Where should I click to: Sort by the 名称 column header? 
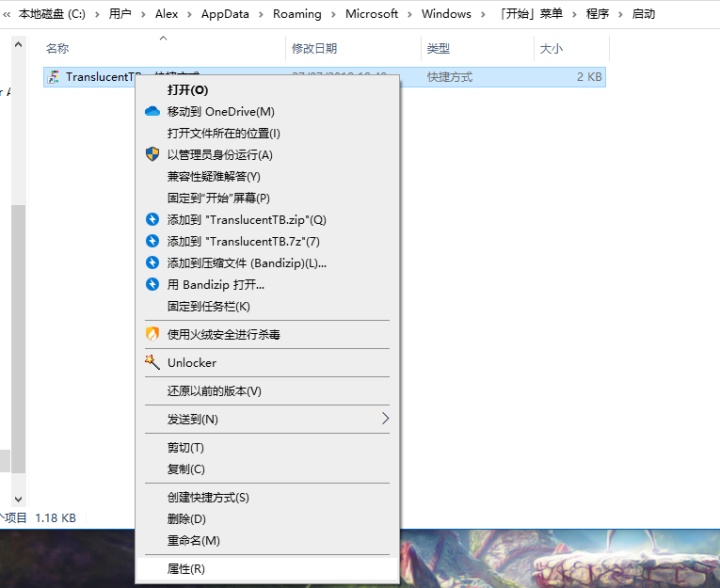(x=163, y=48)
